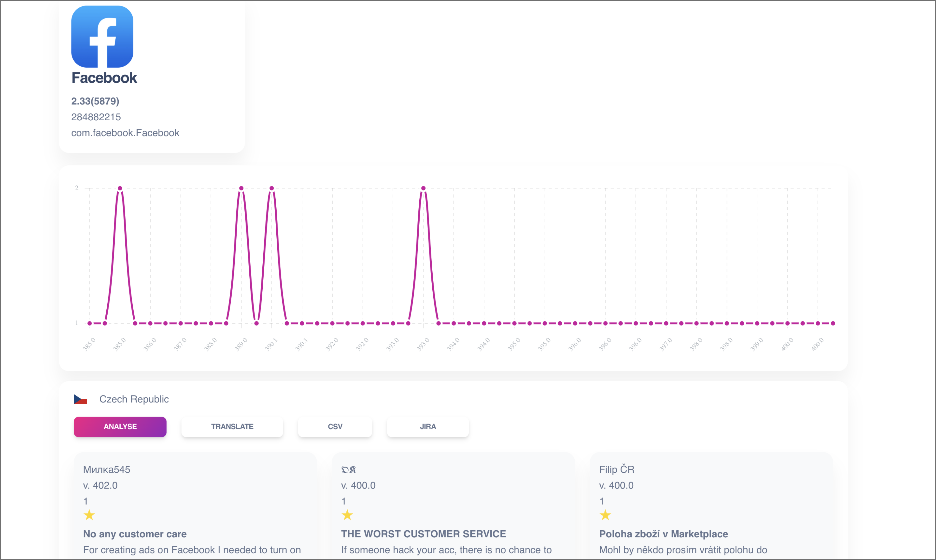This screenshot has height=560, width=936.
Task: Click the rating number 1 in Милка545's review
Action: (x=86, y=501)
